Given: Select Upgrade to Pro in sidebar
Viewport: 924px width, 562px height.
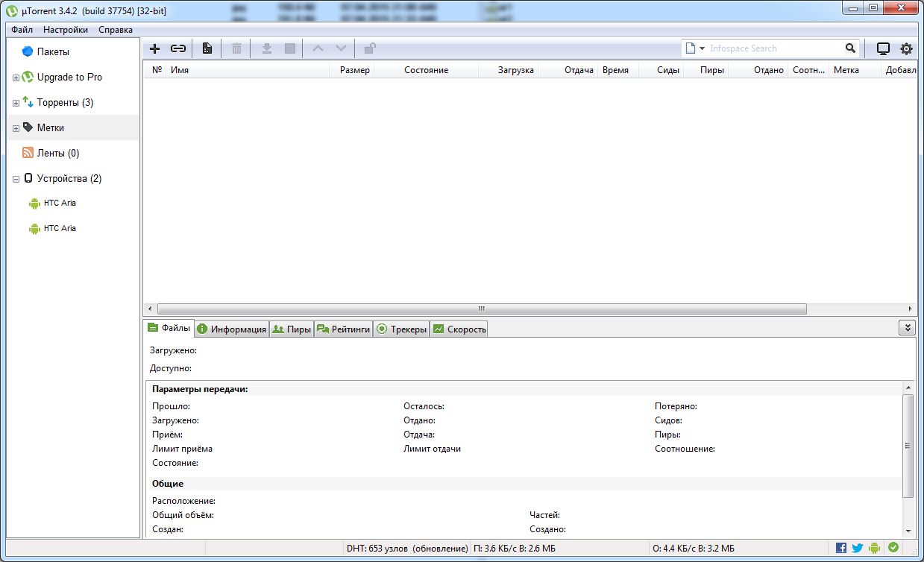Looking at the screenshot, I should [69, 77].
